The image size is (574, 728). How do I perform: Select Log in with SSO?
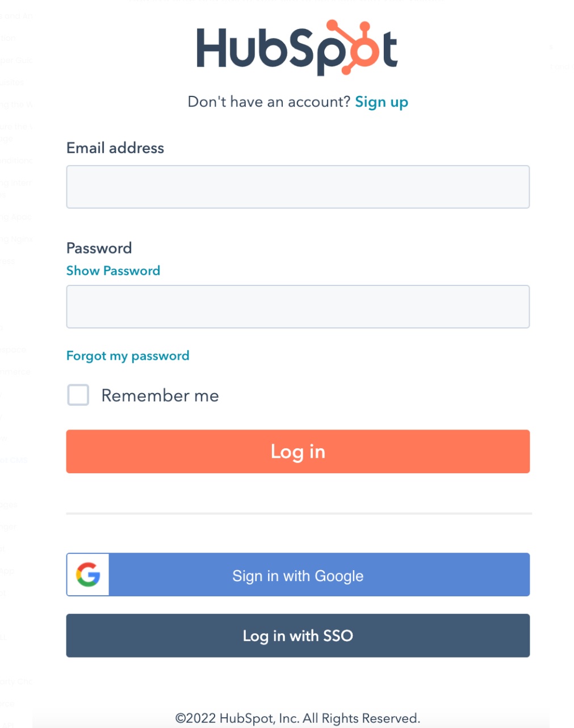[x=298, y=636]
